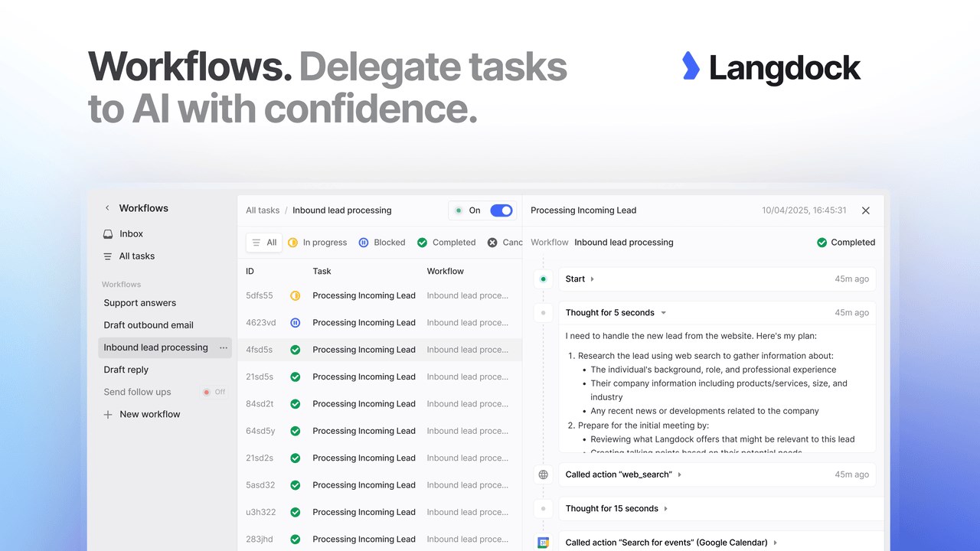Viewport: 980px width, 551px height.
Task: Click the globe icon next to web_search action
Action: point(544,474)
